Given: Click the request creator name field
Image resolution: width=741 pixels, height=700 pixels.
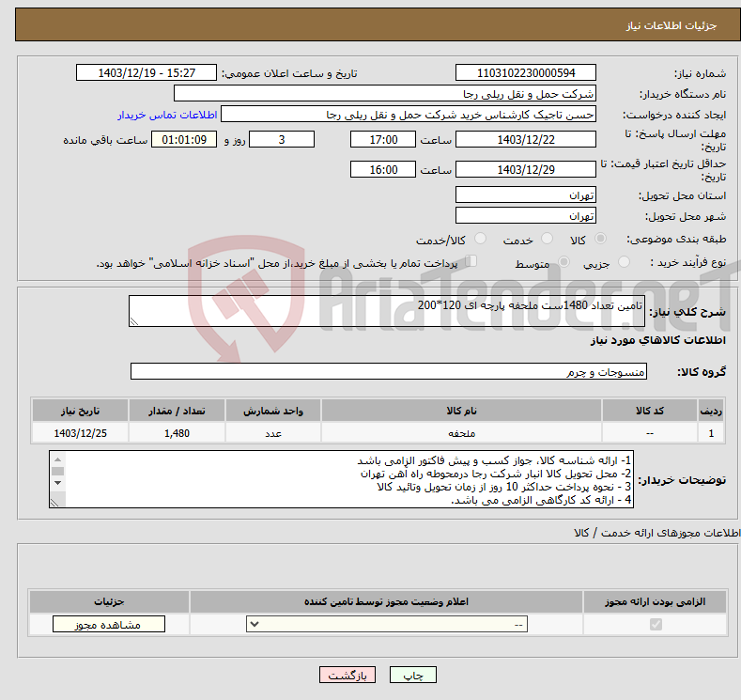Looking at the screenshot, I should [409, 115].
